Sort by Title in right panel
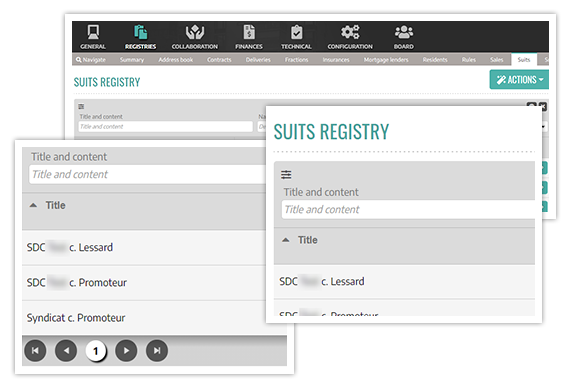This screenshot has height=390, width=570. point(308,240)
